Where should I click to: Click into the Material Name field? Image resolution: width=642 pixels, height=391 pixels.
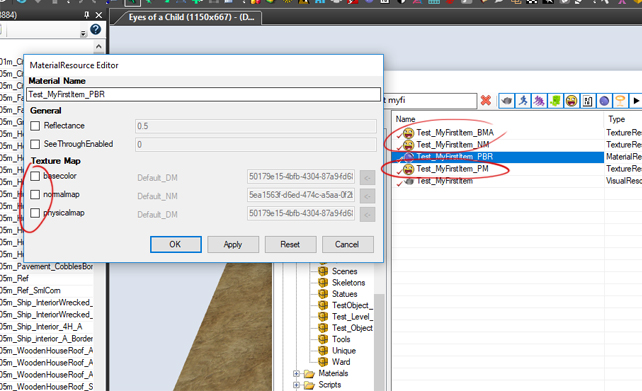point(203,95)
